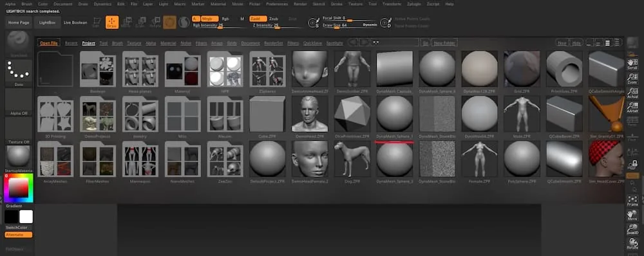This screenshot has height=256, width=644.
Task: Open the Head planes folder
Action: click(x=140, y=69)
